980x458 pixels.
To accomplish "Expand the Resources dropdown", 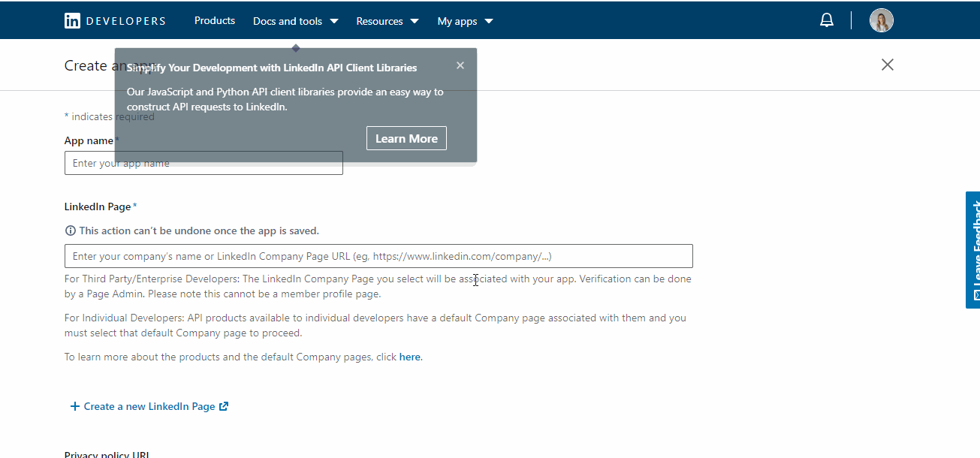I will click(x=387, y=21).
